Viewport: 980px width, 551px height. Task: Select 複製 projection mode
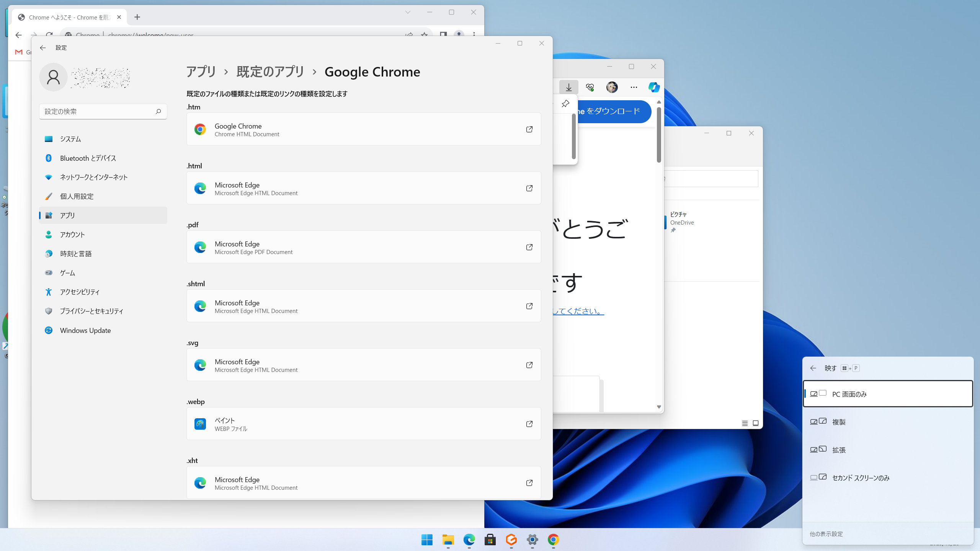[x=888, y=422]
